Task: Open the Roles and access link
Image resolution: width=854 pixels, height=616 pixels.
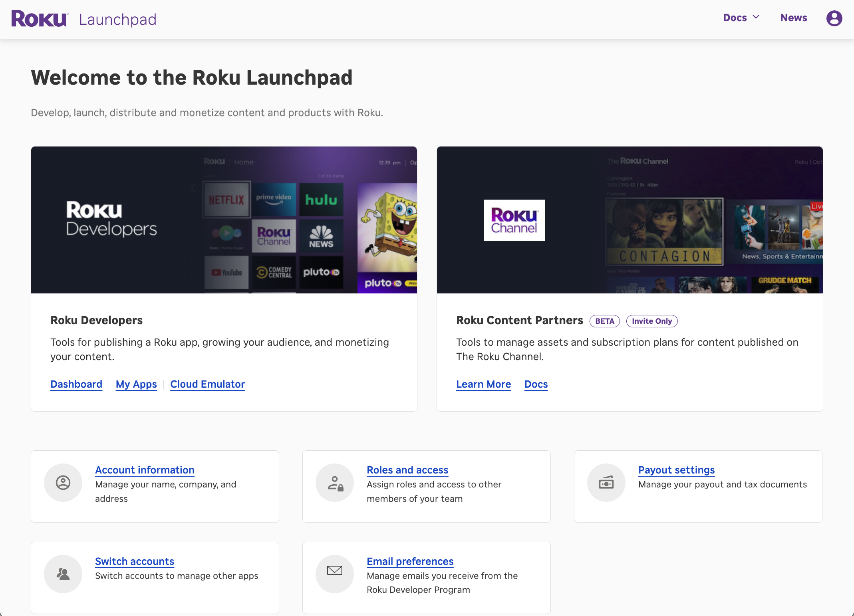Action: tap(407, 470)
